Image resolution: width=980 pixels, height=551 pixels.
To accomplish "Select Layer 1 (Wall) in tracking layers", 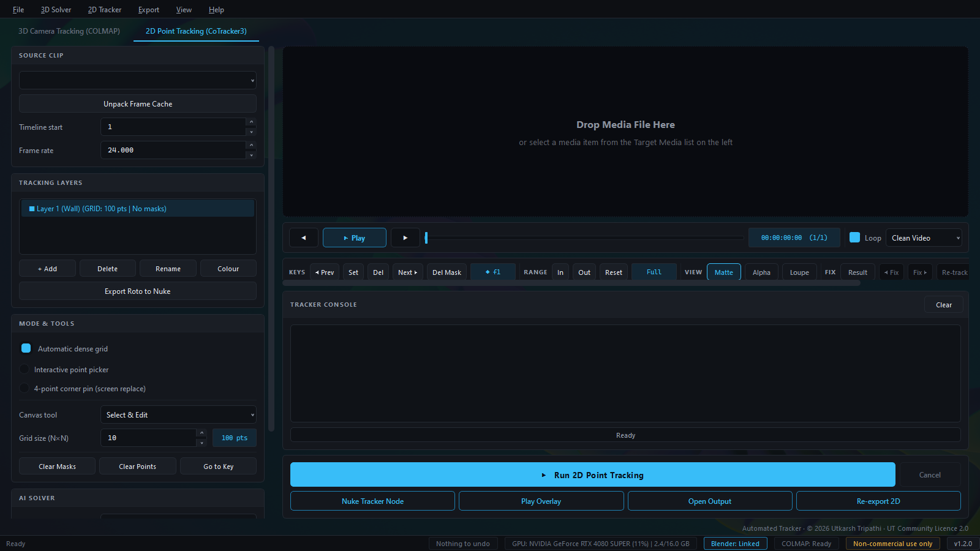I will (x=138, y=209).
